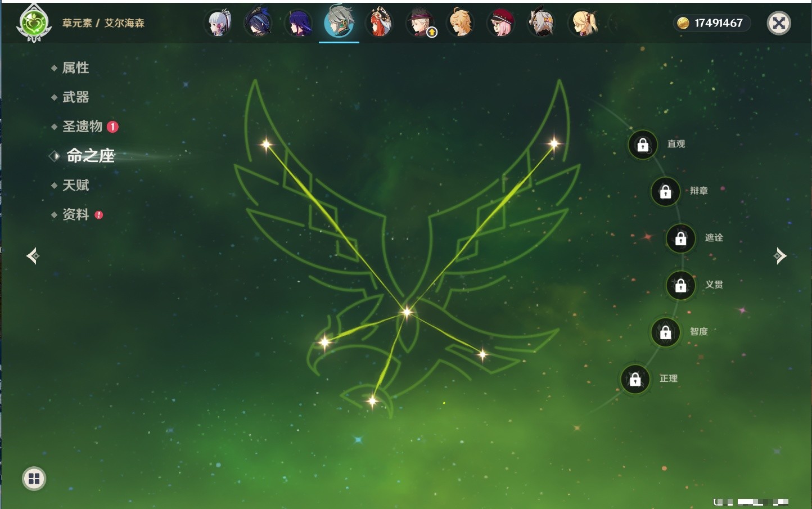812x509 pixels.
Task: Open the grid menu button at bottom left
Action: [34, 479]
